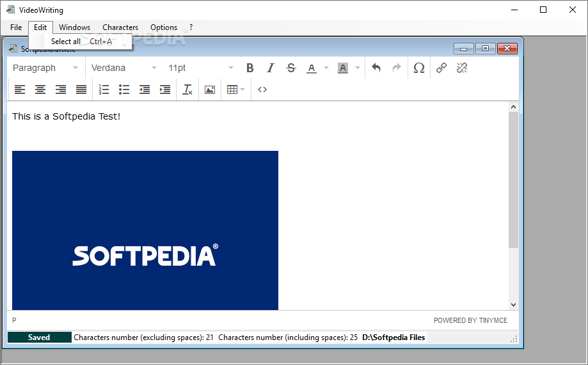Increase the indent
588x365 pixels.
165,89
